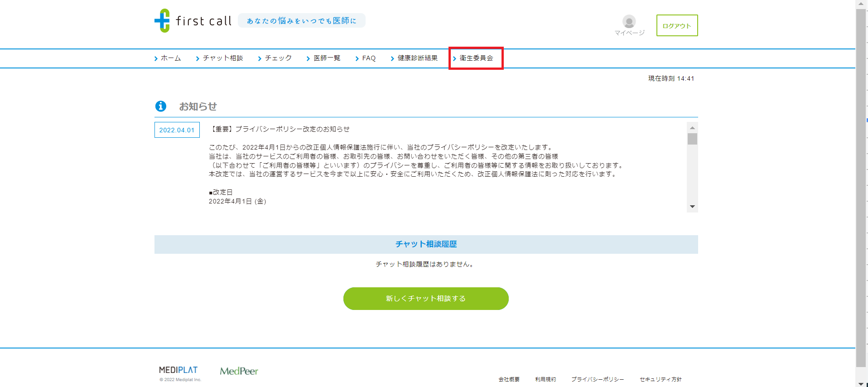
Task: Click the MedPeer footer logo
Action: click(239, 371)
